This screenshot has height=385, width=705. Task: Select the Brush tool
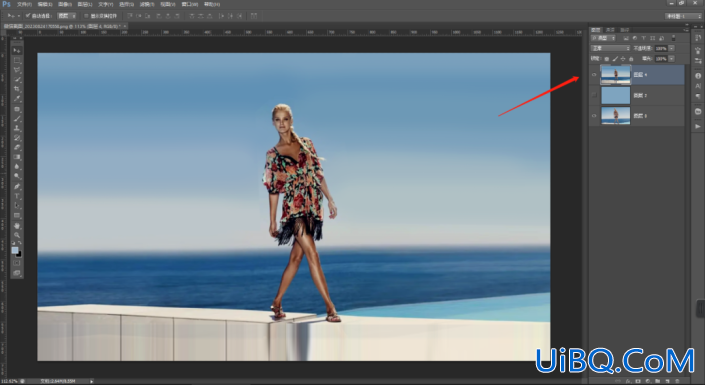tap(17, 119)
